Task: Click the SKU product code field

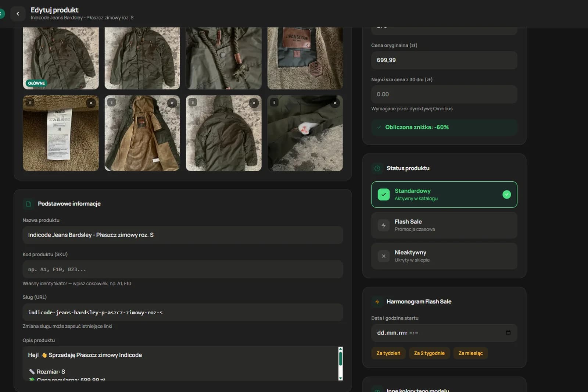Action: tap(183, 269)
